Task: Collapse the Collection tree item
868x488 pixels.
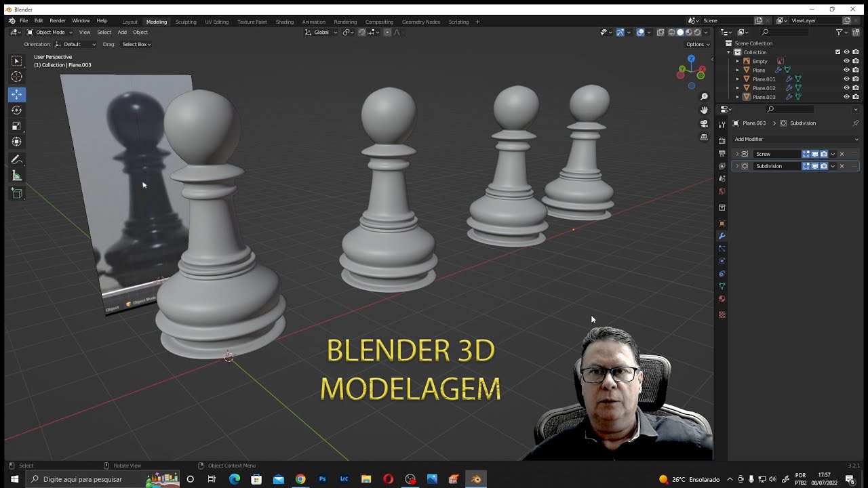Action: pos(729,52)
